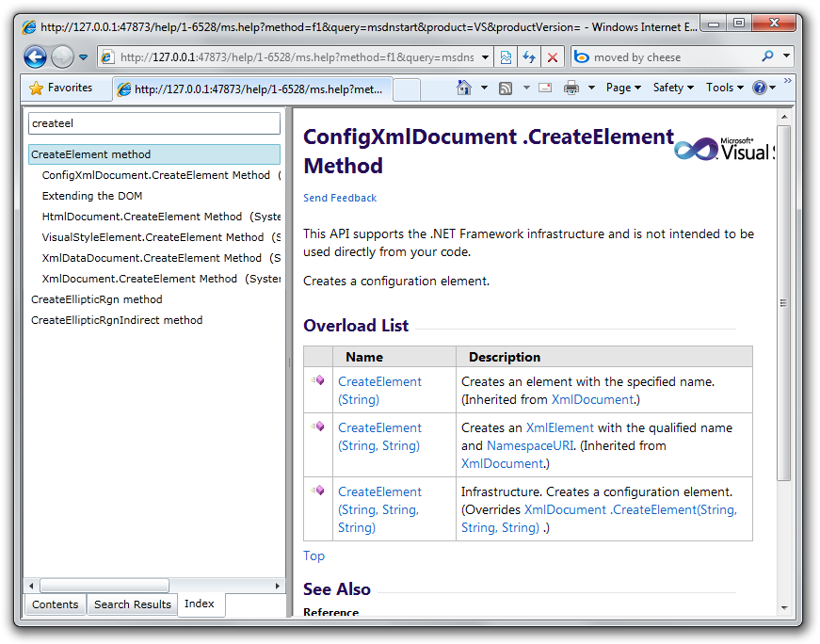Click the grayed forward navigation arrow

pyautogui.click(x=61, y=57)
